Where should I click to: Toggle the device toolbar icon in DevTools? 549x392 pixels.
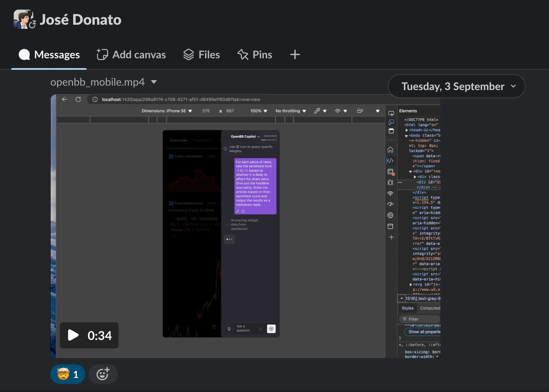(x=391, y=122)
